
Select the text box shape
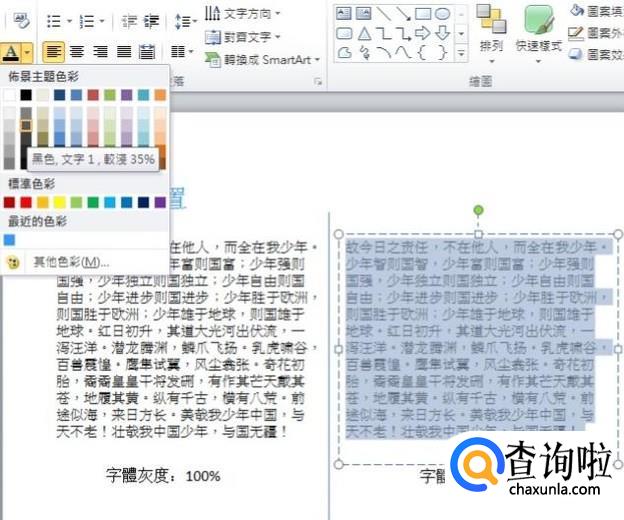tap(343, 14)
